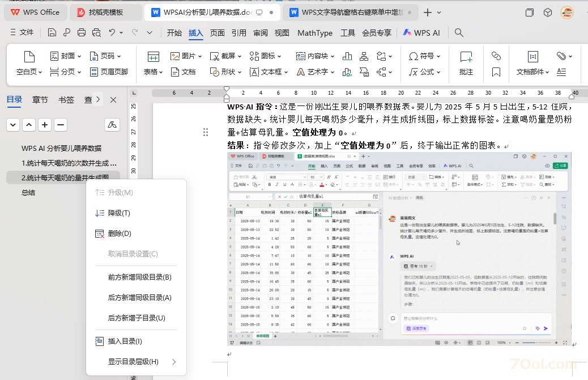This screenshot has width=588, height=380.
Task: Expand the 显示目录层级 submenu arrow
Action: coord(173,361)
